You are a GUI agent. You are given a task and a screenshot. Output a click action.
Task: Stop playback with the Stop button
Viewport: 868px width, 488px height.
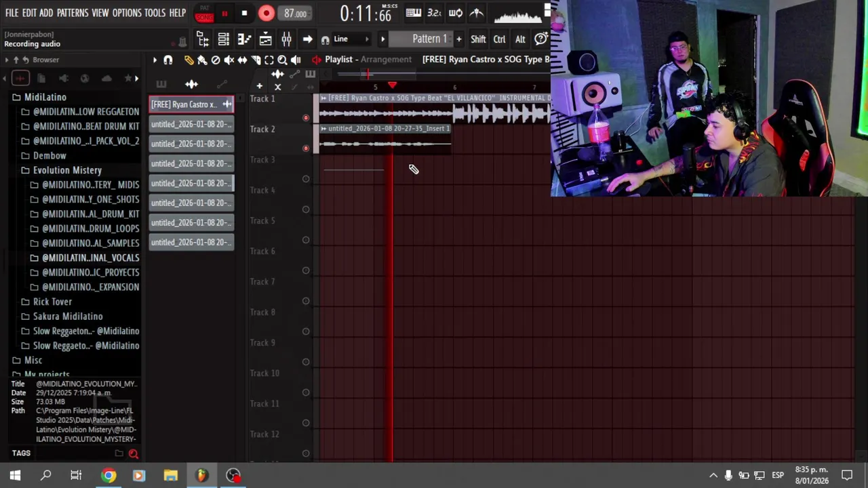(244, 13)
